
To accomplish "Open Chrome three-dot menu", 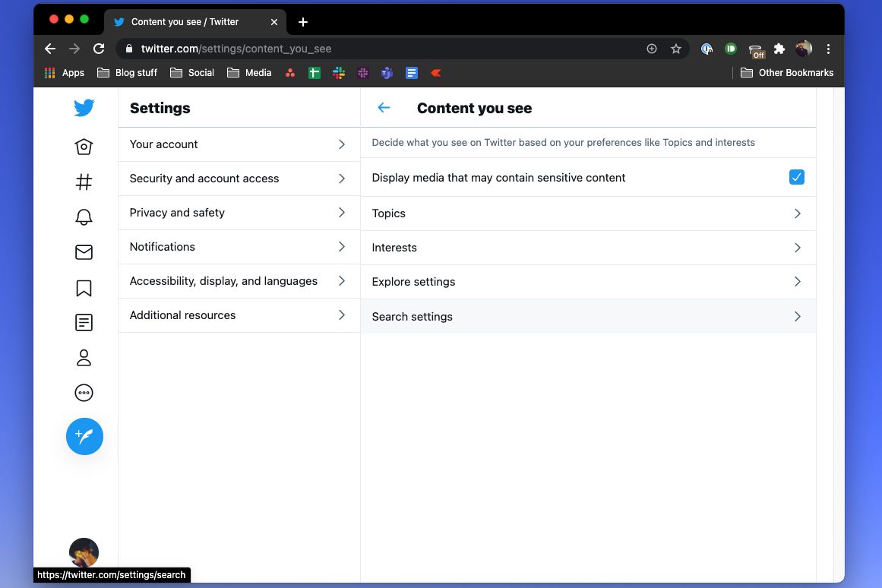I will 828,49.
